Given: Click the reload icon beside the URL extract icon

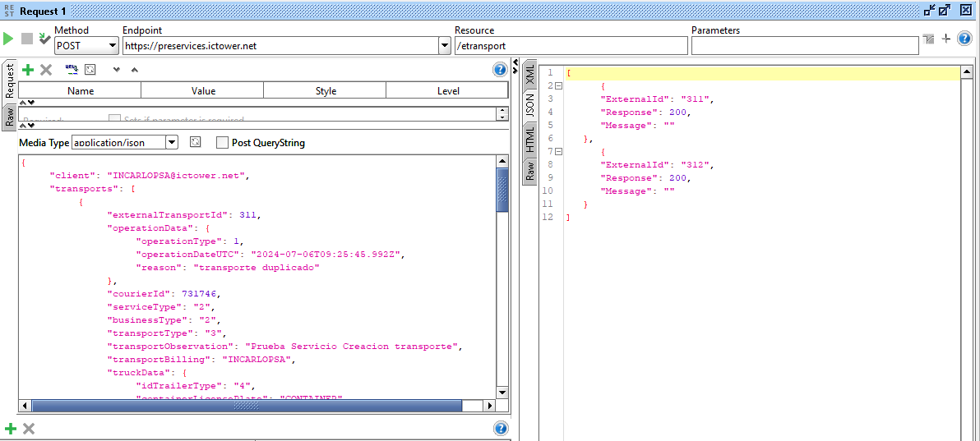Looking at the screenshot, I should click(x=90, y=69).
